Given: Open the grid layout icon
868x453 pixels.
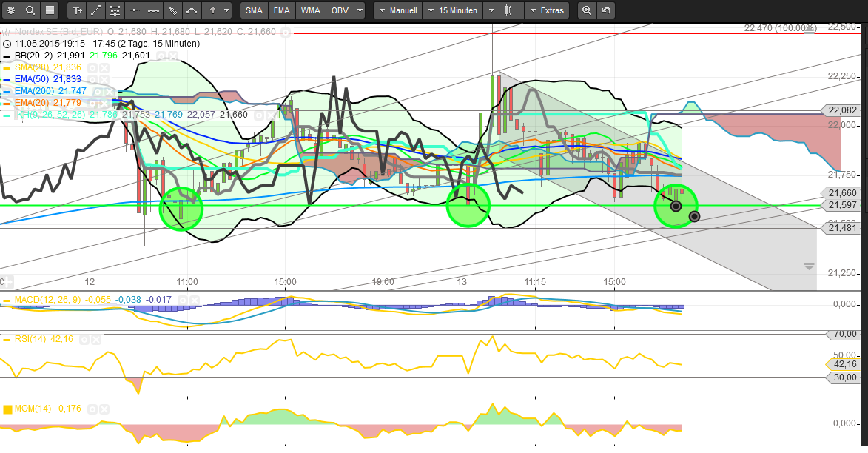Looking at the screenshot, I should coord(50,10).
